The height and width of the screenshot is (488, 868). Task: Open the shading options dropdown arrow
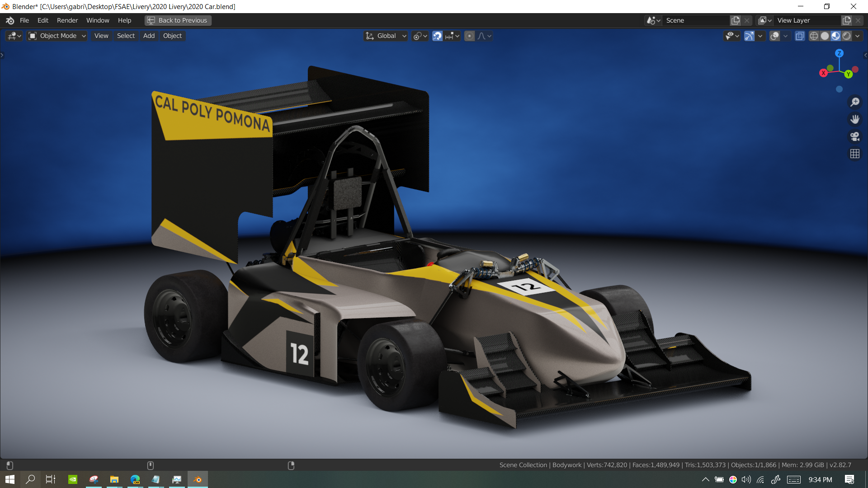tap(858, 36)
